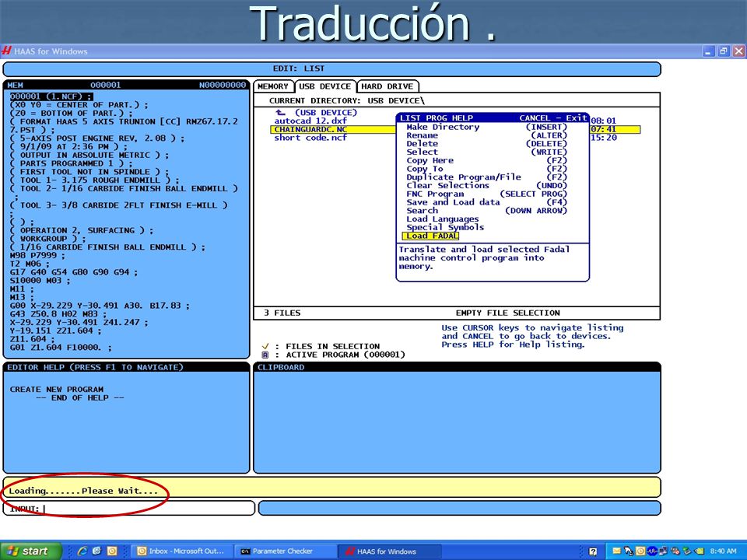Click the 15:20 file time
The image size is (747, 560).
(604, 138)
